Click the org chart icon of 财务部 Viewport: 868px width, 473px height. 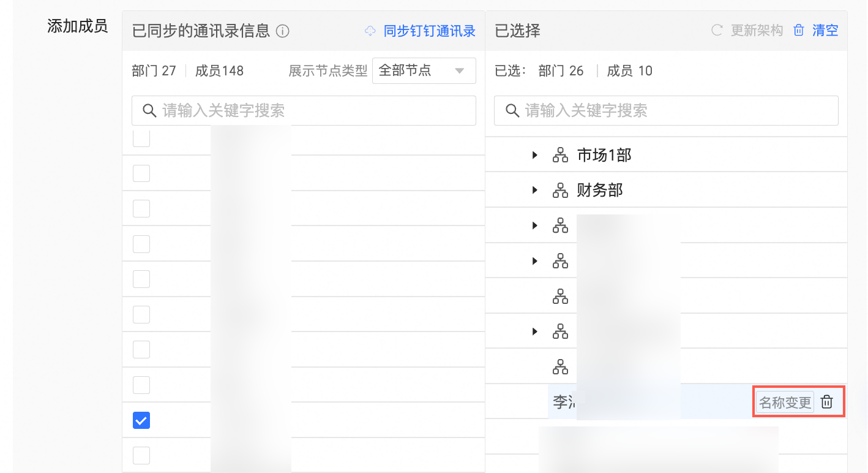(x=560, y=191)
